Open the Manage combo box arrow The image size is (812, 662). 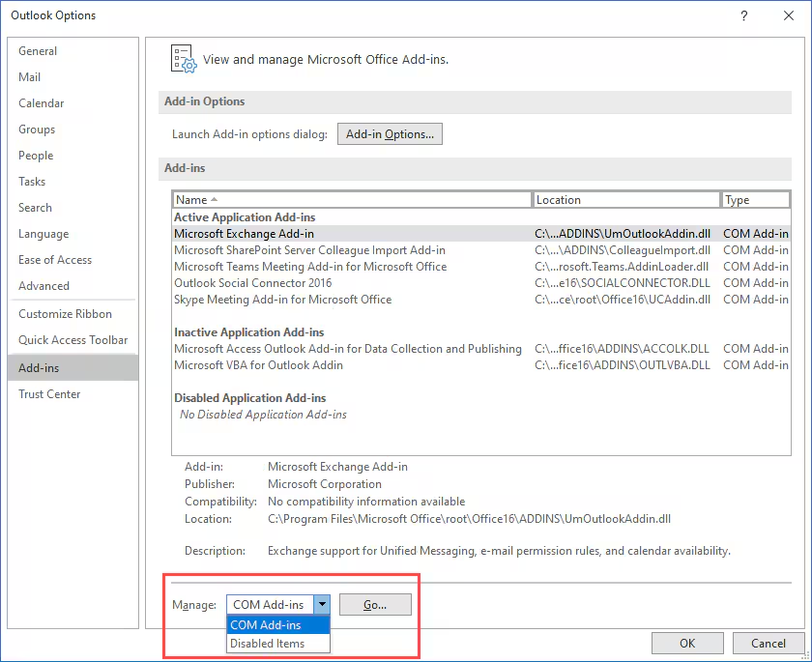322,604
